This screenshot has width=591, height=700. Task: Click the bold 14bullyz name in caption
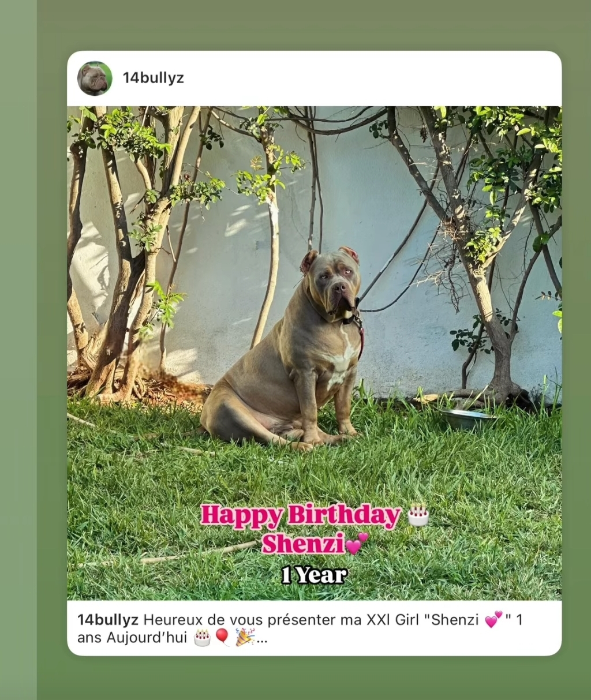coord(108,620)
